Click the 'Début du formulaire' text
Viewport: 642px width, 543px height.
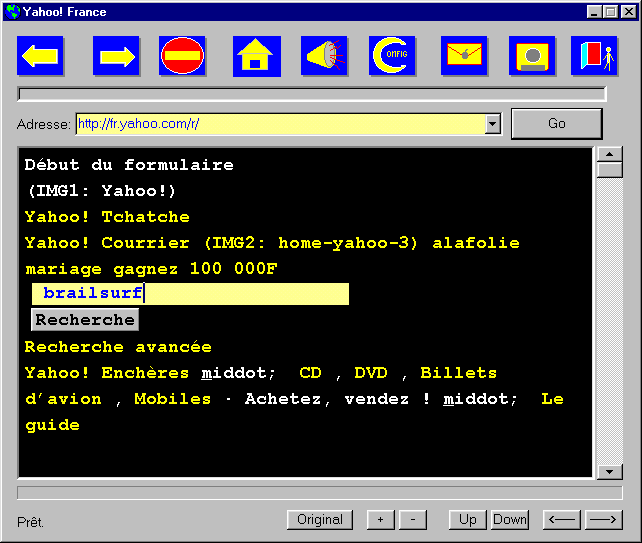(x=129, y=165)
